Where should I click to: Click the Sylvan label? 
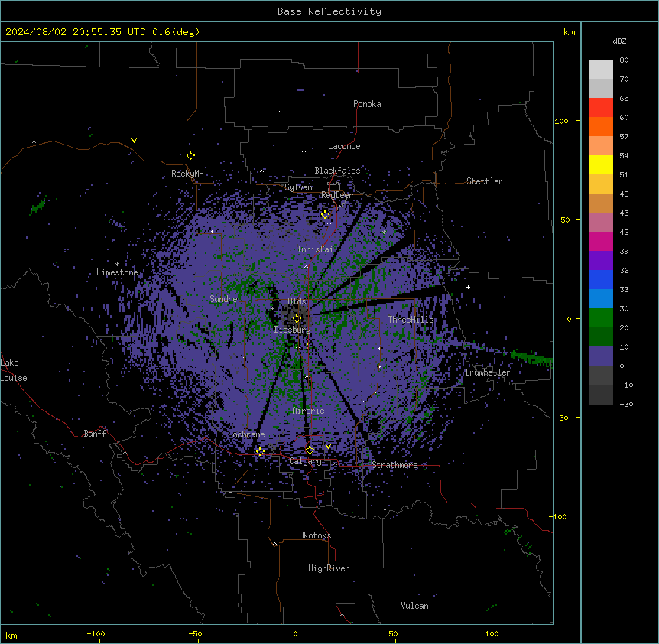(x=298, y=187)
